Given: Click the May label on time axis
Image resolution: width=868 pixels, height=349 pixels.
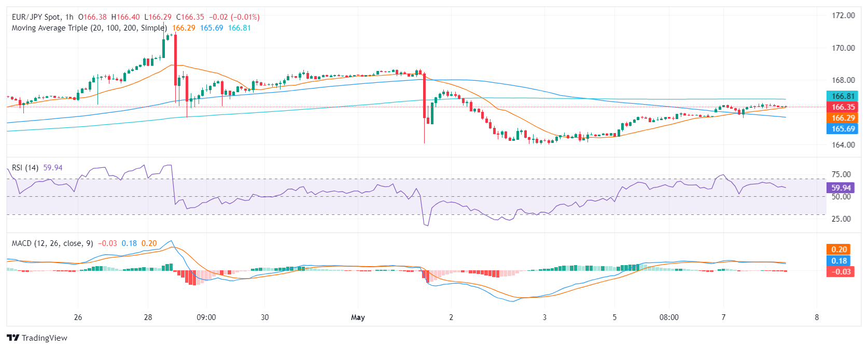Looking at the screenshot, I should 358,317.
